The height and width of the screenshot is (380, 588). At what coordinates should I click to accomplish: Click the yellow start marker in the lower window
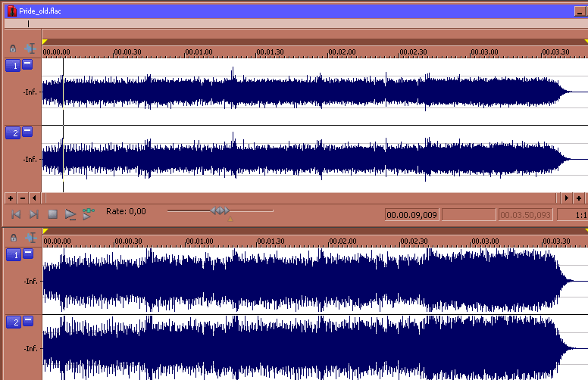[x=45, y=231]
